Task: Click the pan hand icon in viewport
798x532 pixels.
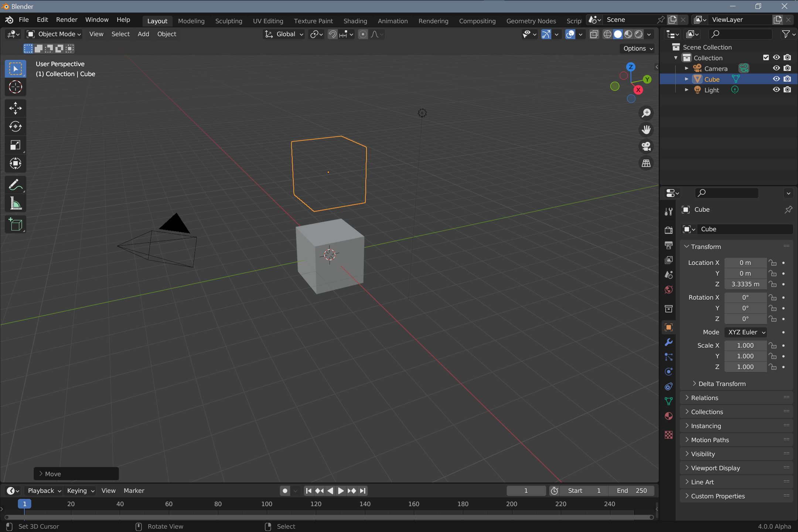Action: (x=646, y=130)
